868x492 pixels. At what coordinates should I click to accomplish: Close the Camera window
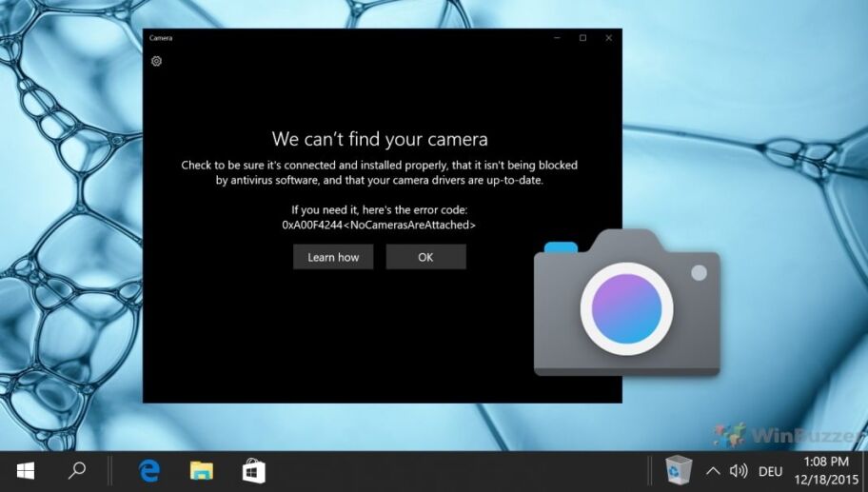pos(608,38)
